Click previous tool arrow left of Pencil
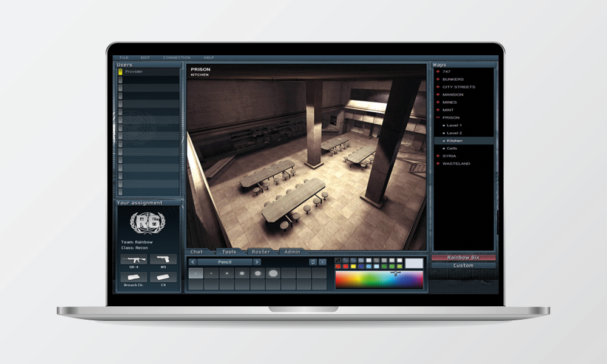This screenshot has width=607, height=364. pos(192,262)
